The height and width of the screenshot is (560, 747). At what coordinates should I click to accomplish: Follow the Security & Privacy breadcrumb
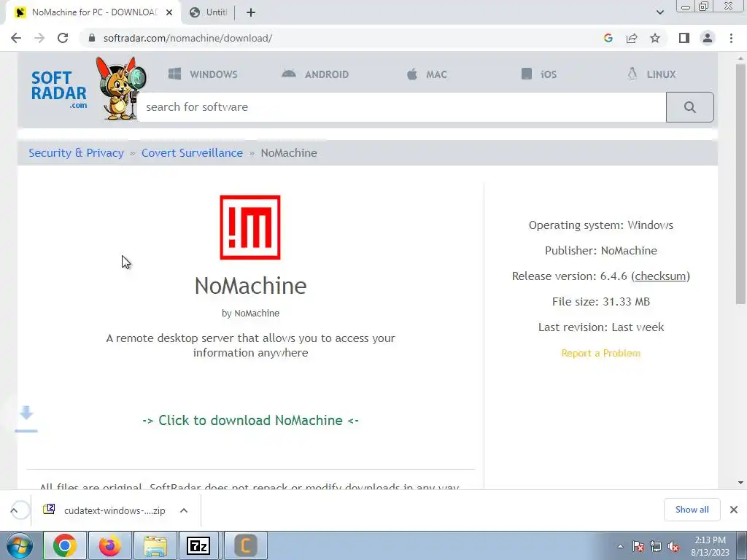click(x=76, y=153)
